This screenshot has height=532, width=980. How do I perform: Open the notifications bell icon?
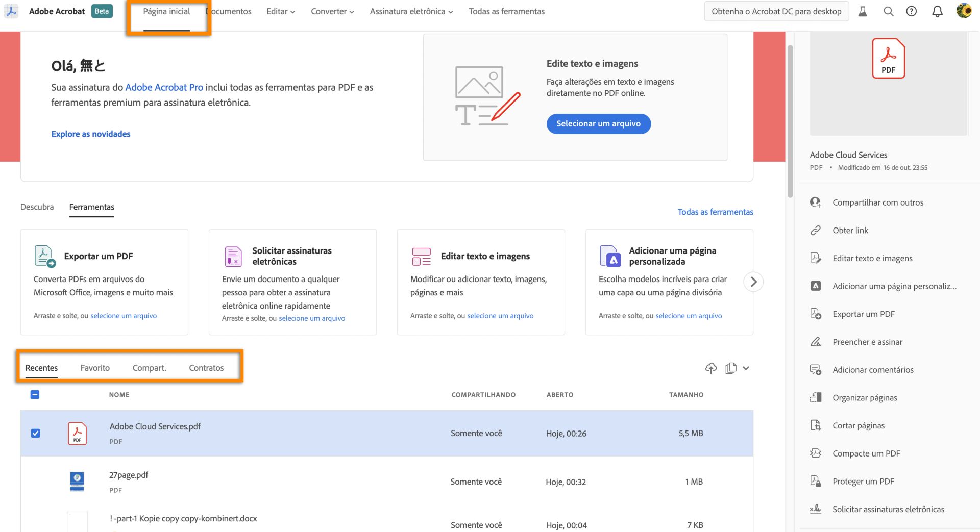pos(937,11)
